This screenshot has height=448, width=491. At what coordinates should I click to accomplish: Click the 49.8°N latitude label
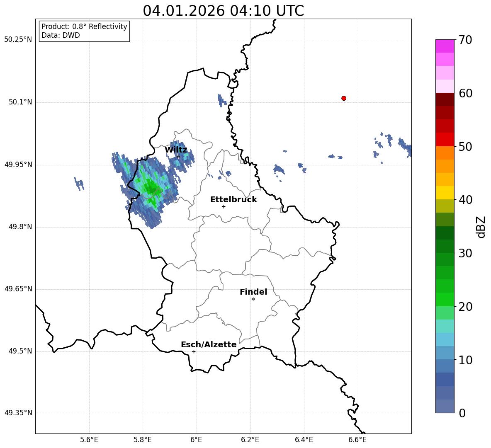coord(20,227)
